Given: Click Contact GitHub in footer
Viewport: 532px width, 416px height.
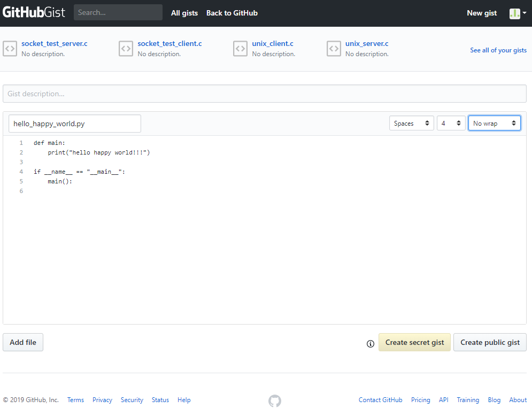Looking at the screenshot, I should point(380,400).
